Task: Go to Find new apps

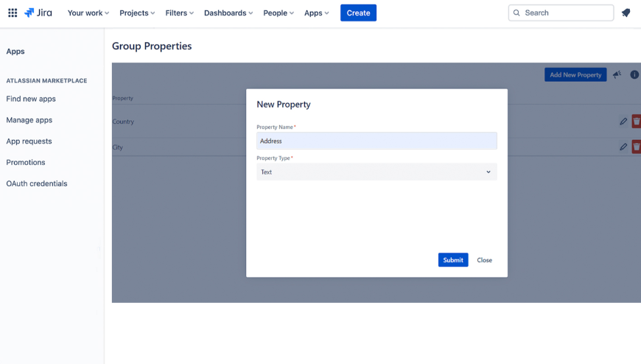Action: pyautogui.click(x=31, y=99)
